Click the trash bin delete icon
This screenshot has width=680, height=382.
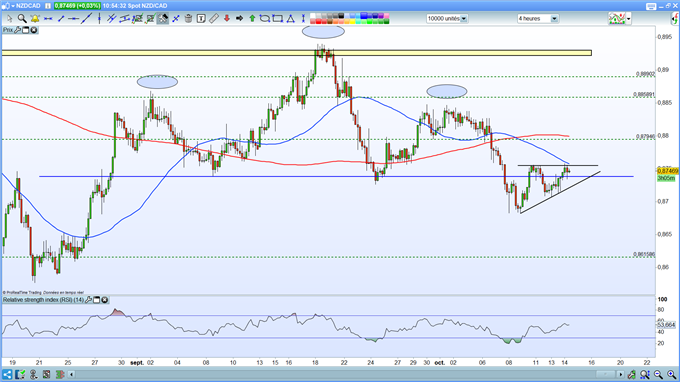188,18
